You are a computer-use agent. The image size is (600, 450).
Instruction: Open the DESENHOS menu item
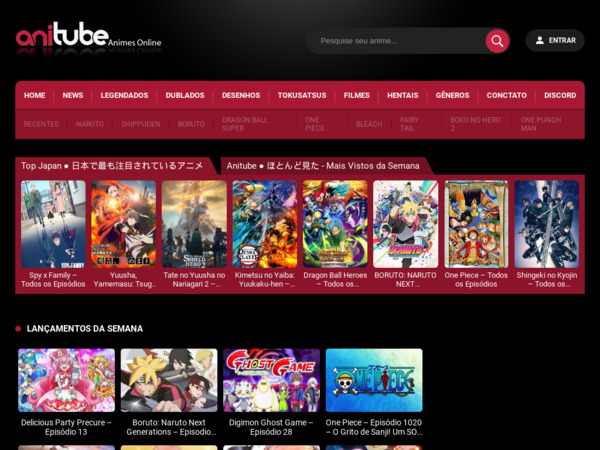pos(241,95)
